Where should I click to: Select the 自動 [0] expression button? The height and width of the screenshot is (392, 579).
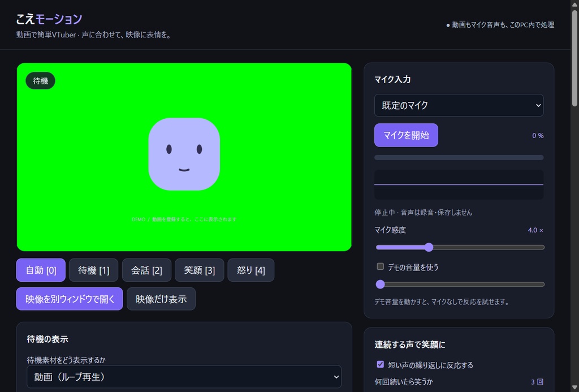tap(41, 270)
